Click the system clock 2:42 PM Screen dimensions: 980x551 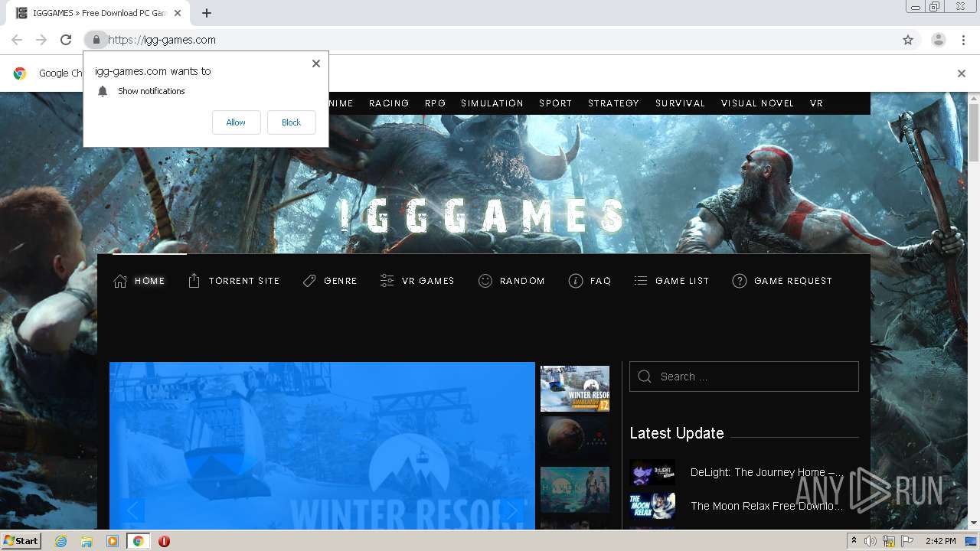[x=940, y=541]
